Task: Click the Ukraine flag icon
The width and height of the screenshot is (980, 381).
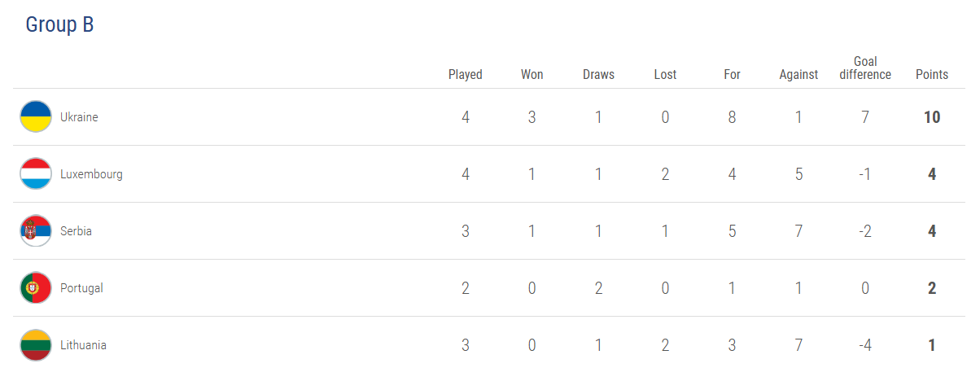Action: click(x=36, y=117)
